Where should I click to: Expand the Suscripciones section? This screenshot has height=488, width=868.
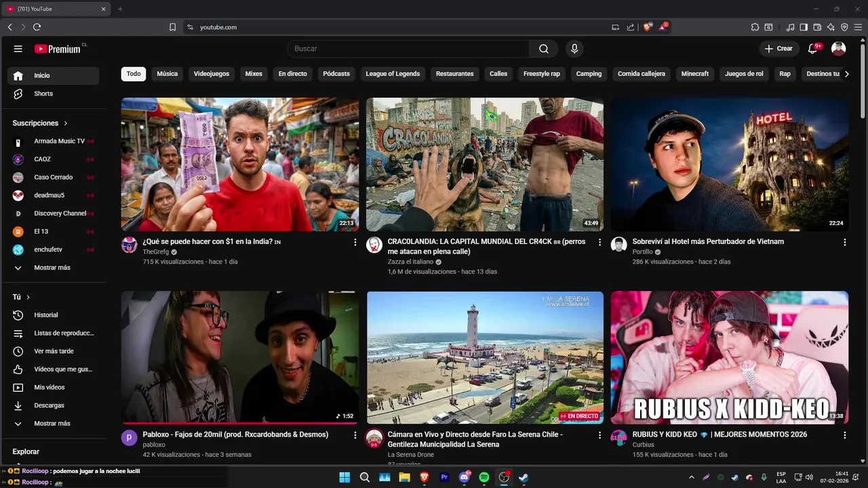[40, 123]
